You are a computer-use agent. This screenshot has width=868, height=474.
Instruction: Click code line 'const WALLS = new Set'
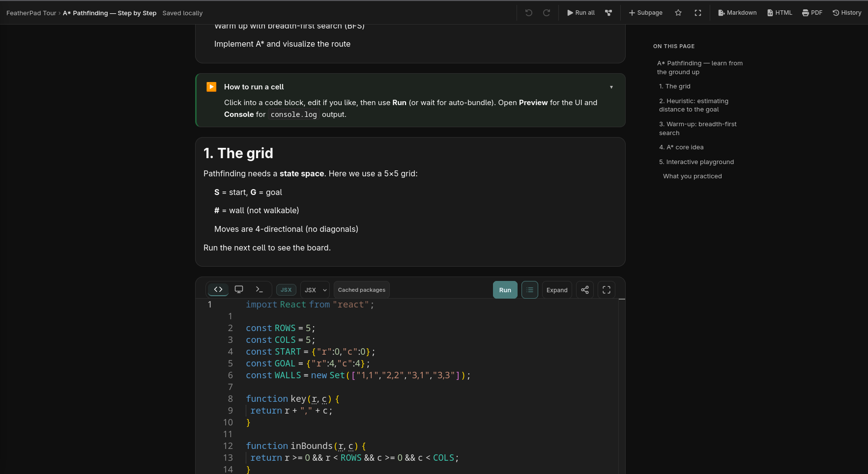(x=358, y=375)
